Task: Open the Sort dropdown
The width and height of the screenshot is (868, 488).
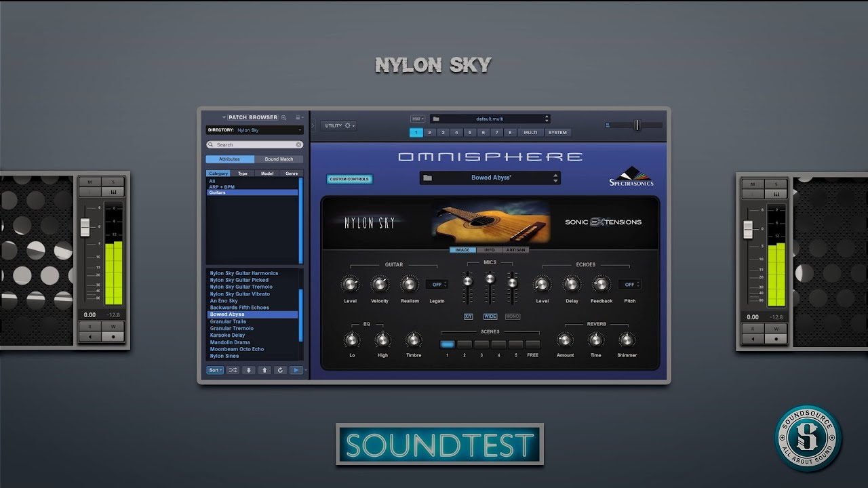Action: click(x=214, y=370)
